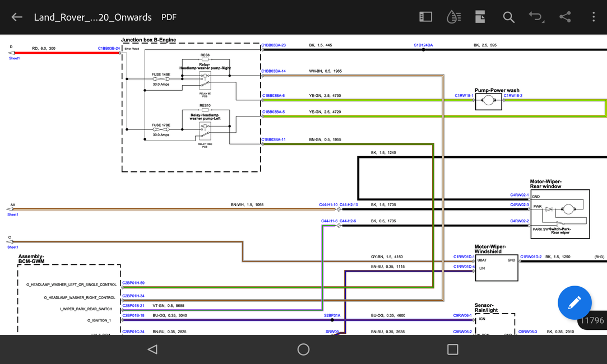Tap the Motor-Wiper-Windshield heading
This screenshot has width=607, height=364.
[490, 249]
